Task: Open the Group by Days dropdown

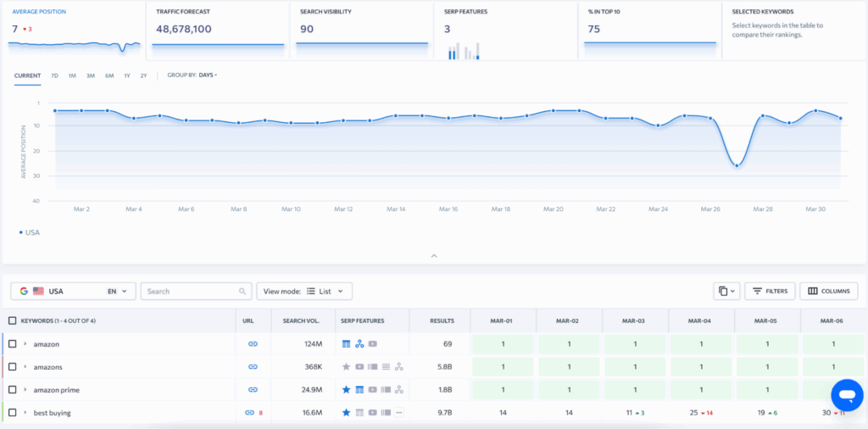Action: (x=192, y=75)
